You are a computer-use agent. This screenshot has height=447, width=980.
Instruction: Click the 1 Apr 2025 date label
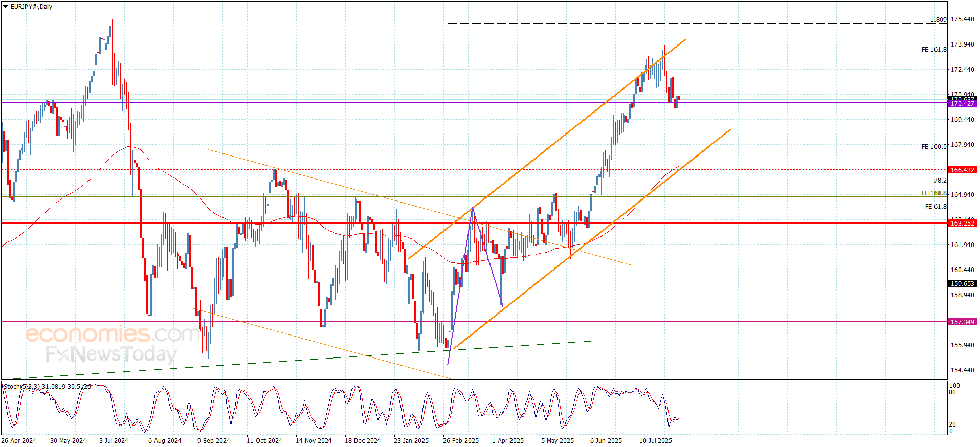(508, 441)
